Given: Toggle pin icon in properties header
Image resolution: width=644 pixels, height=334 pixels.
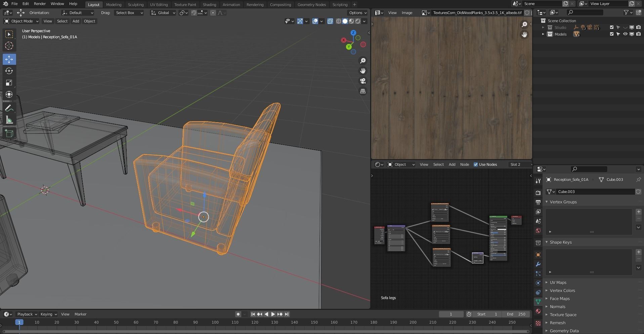Looking at the screenshot, I should [638, 180].
